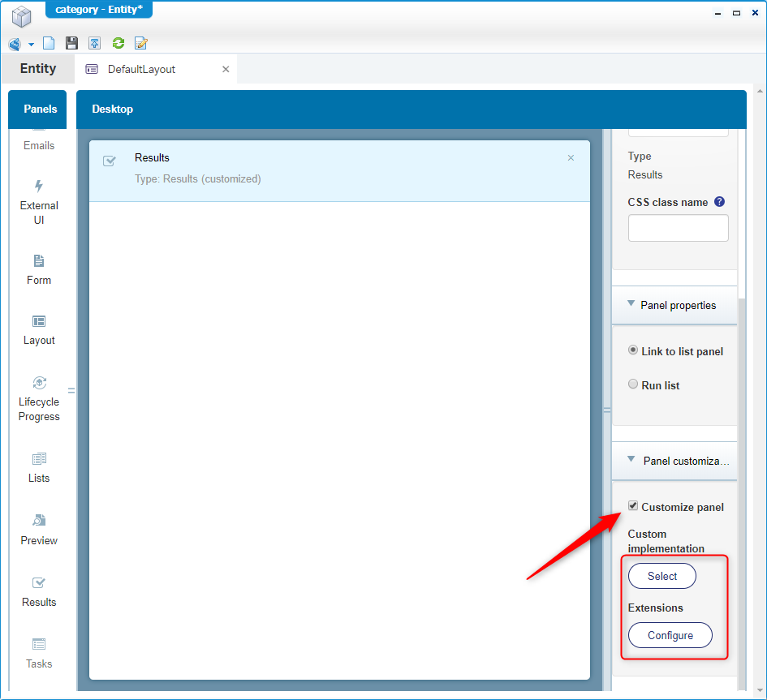The height and width of the screenshot is (700, 767).
Task: Open the dropdown arrow beside the blue toolbar icon
Action: (x=31, y=44)
